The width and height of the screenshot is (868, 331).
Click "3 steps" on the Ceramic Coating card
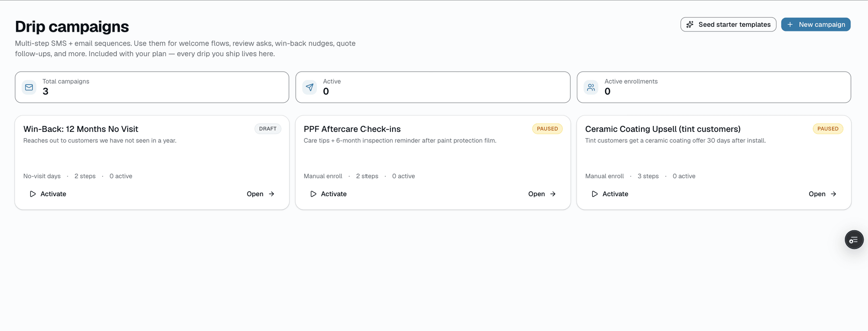(648, 176)
